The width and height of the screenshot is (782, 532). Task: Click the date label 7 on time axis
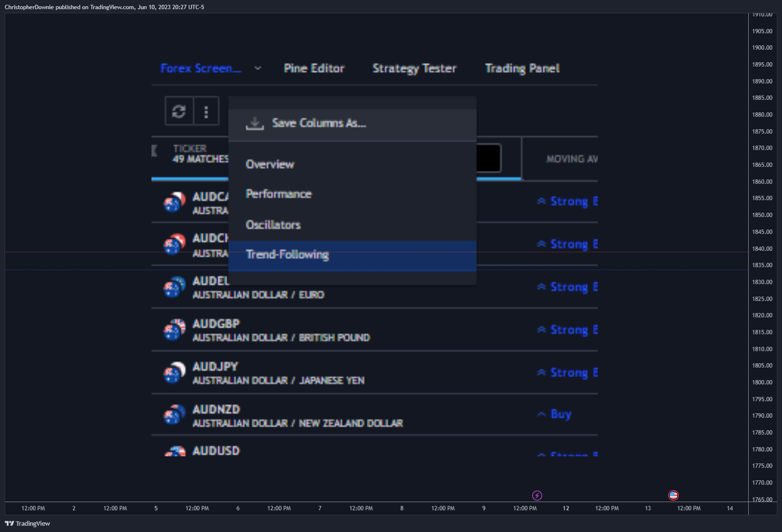(320, 508)
